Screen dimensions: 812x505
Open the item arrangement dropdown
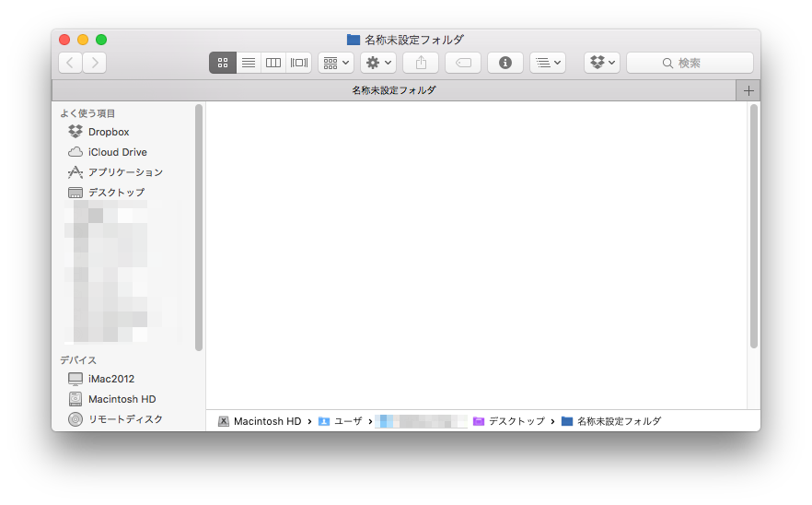point(336,63)
